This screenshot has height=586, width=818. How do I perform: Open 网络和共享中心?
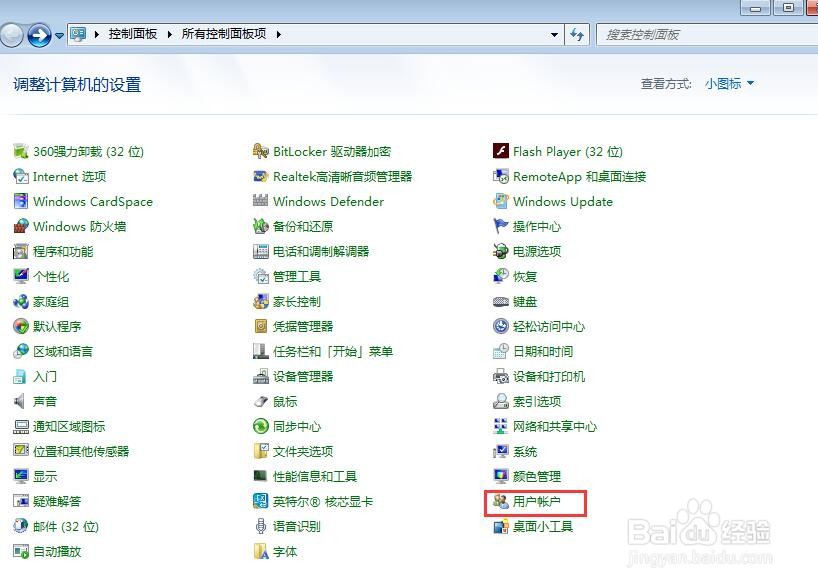click(554, 426)
